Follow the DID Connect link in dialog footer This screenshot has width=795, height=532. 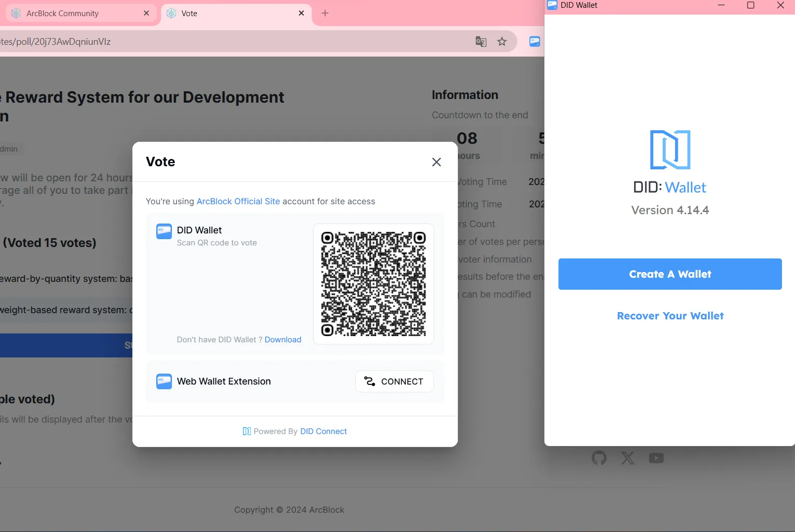[x=324, y=431]
